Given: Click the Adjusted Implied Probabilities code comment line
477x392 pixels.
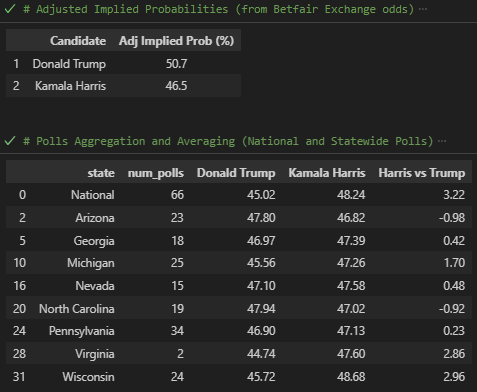Looking at the screenshot, I should 218,9.
